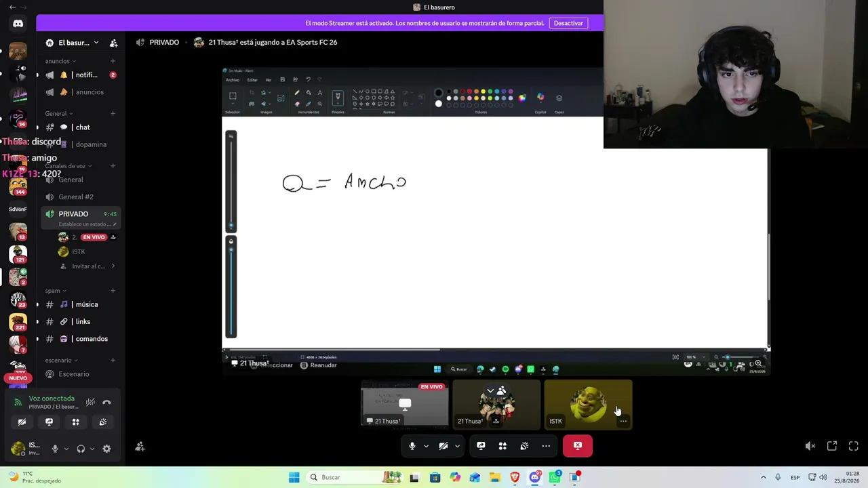Open Brave browser from the taskbar
The image size is (868, 488).
(515, 477)
